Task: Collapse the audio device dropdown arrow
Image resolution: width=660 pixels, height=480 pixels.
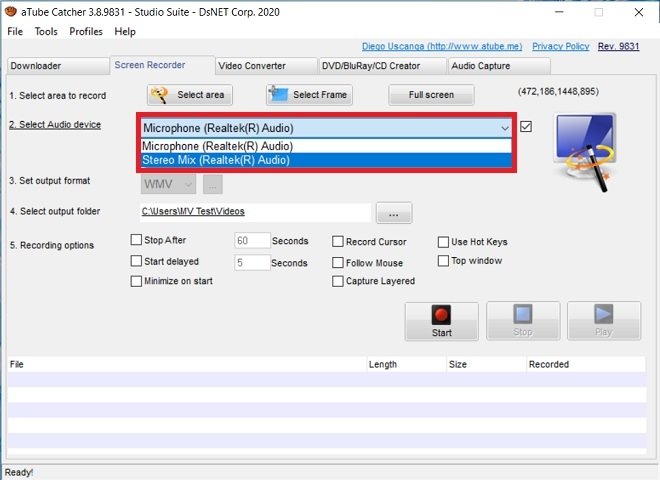Action: point(505,128)
